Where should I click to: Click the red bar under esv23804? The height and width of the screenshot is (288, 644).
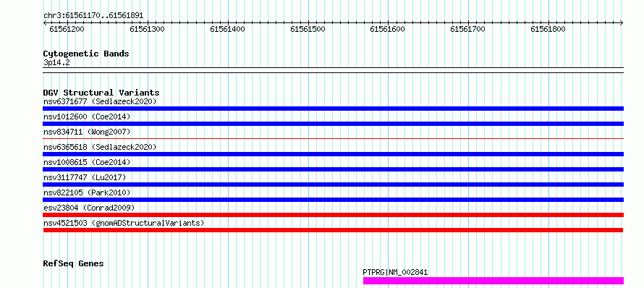(334, 215)
